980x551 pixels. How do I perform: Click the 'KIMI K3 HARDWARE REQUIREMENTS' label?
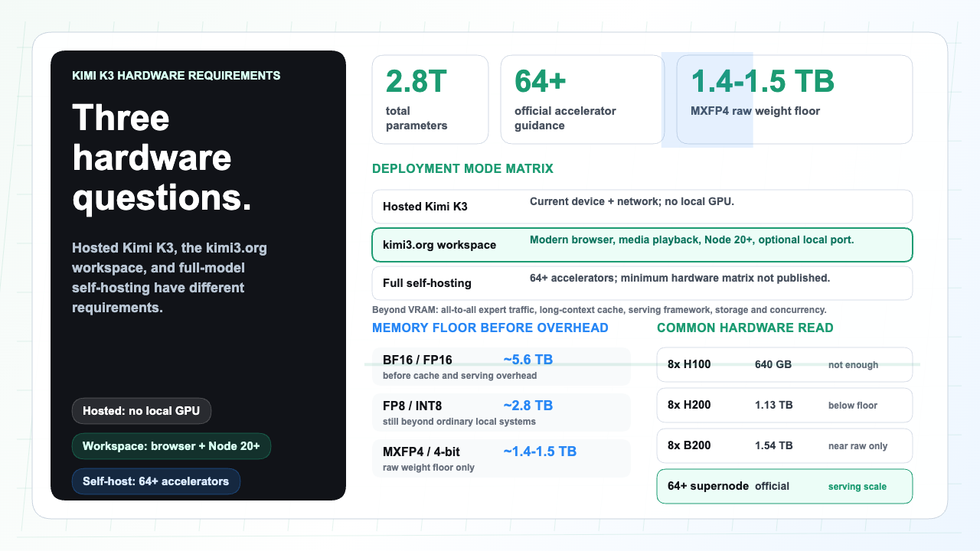(176, 76)
